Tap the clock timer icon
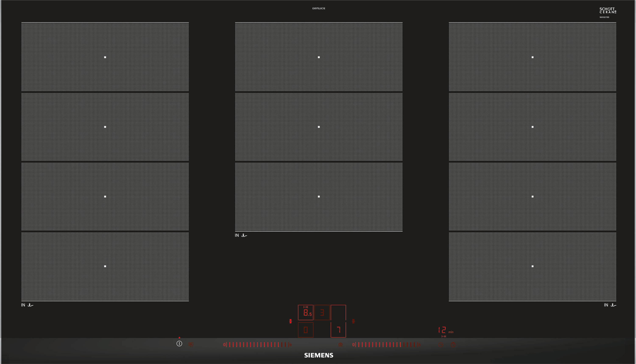636x364 pixels. click(x=441, y=345)
